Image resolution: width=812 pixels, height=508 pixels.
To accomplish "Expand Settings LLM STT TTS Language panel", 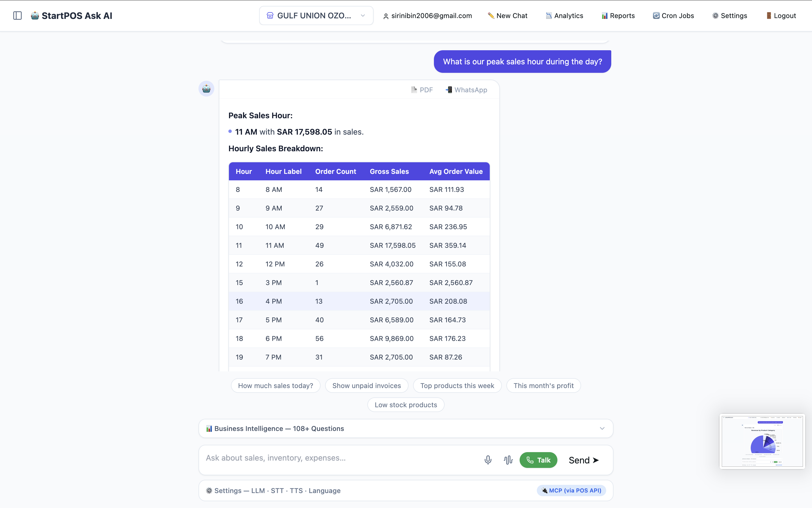I will [x=406, y=491].
